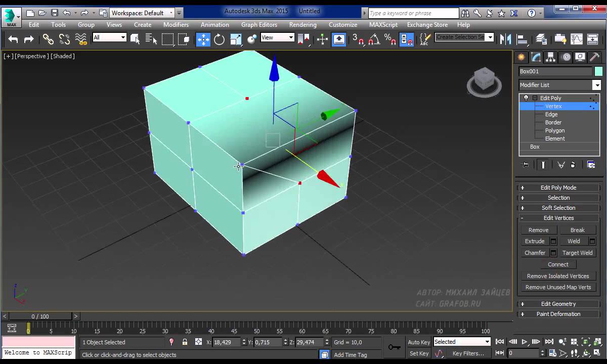This screenshot has height=364, width=607.
Task: Open the Workspace: Default dropdown
Action: [142, 13]
